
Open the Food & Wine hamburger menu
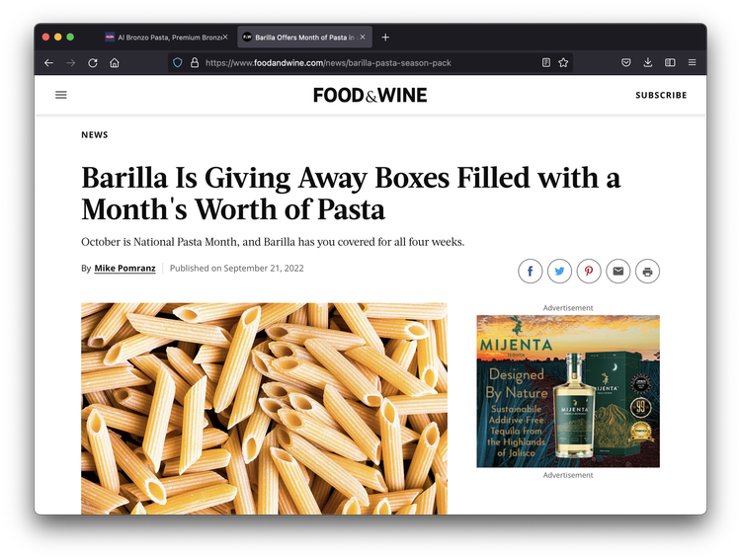coord(61,95)
